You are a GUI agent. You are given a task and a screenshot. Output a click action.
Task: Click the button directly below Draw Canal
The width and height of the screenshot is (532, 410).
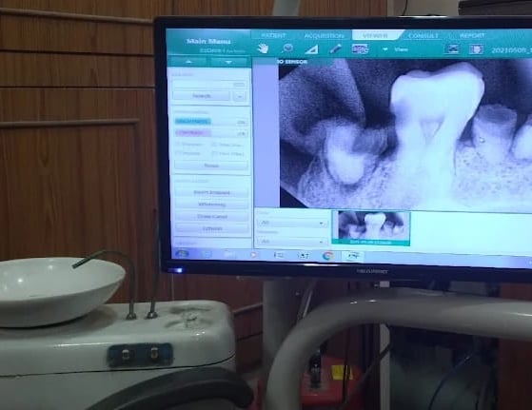pyautogui.click(x=212, y=228)
